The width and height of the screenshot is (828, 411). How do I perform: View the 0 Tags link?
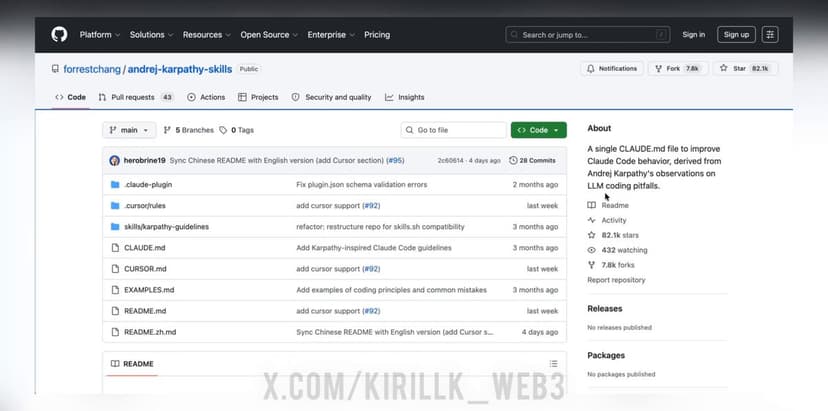point(237,130)
